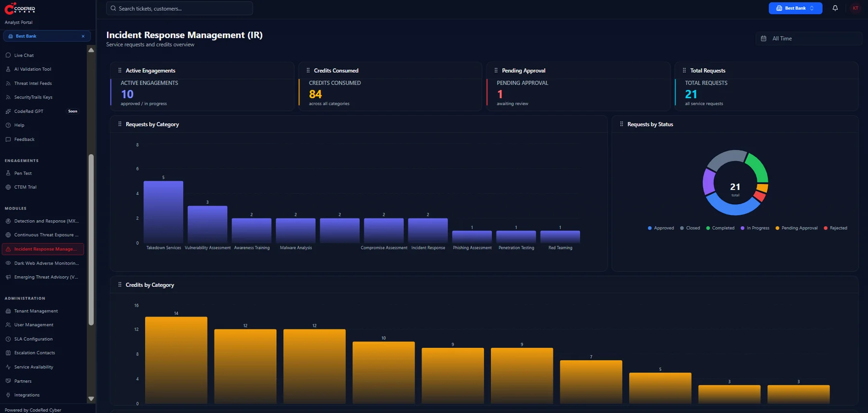Open the Feedback menu item

tap(42, 139)
